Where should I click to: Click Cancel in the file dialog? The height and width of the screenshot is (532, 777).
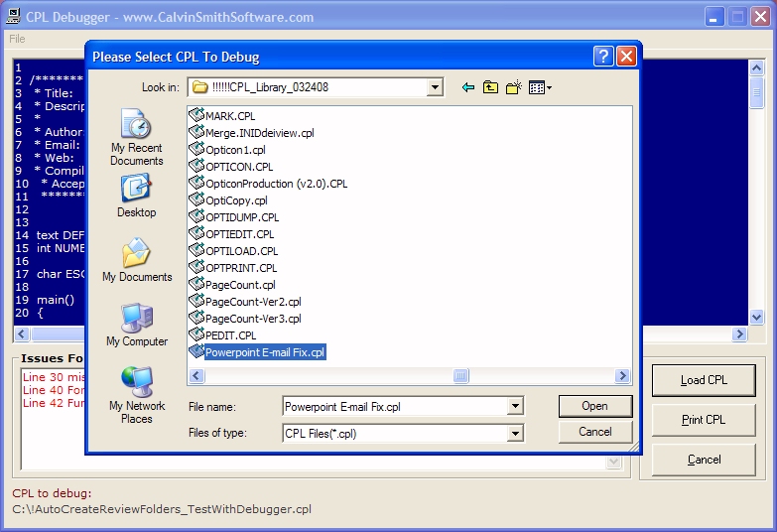(x=595, y=432)
